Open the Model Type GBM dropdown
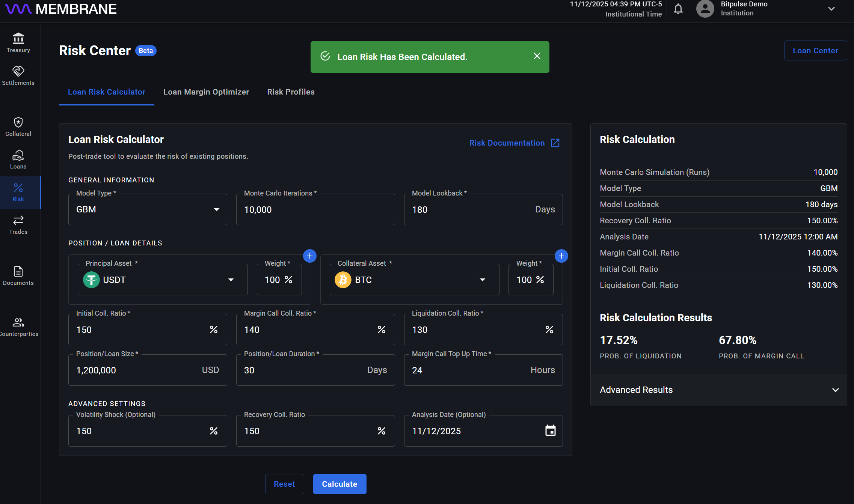The width and height of the screenshot is (854, 504). tap(148, 209)
